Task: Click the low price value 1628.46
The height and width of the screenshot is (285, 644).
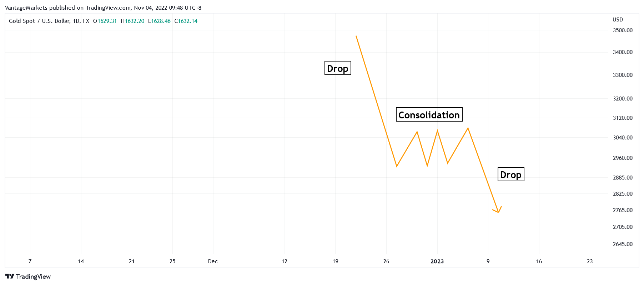Action: coord(161,21)
